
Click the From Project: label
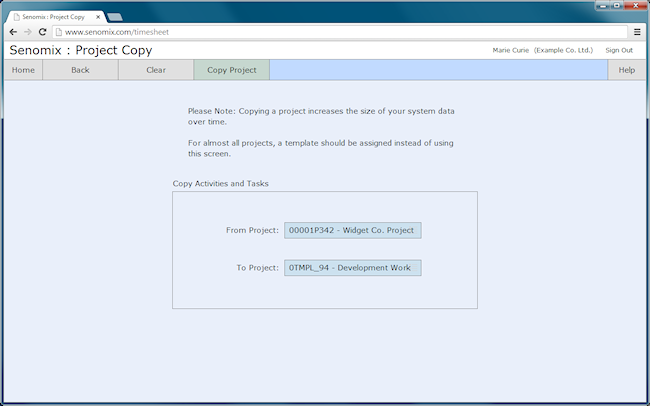tap(252, 230)
